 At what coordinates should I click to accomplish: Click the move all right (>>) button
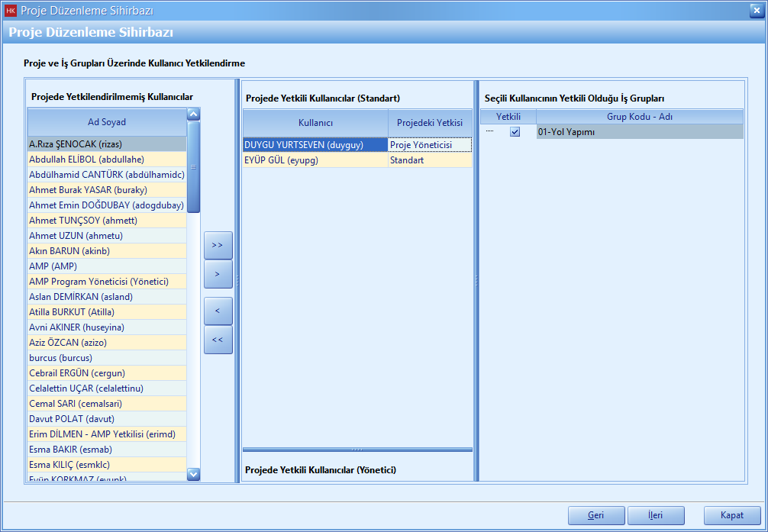click(218, 245)
